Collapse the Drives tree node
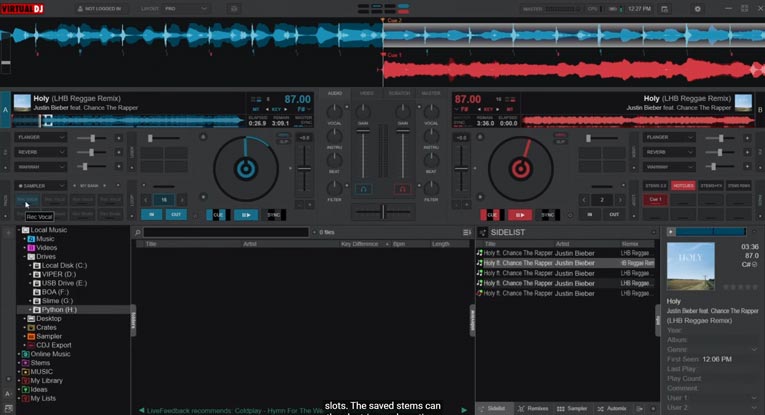The image size is (765, 415). (24, 257)
